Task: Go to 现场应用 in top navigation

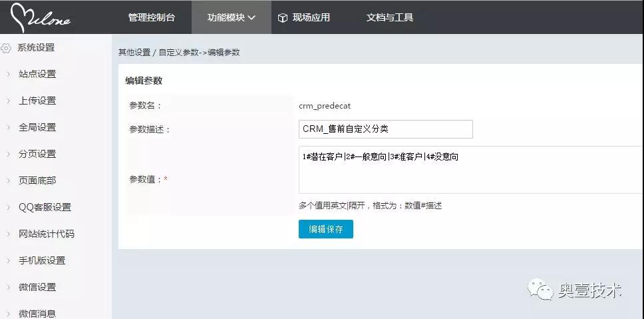Action: (x=311, y=17)
